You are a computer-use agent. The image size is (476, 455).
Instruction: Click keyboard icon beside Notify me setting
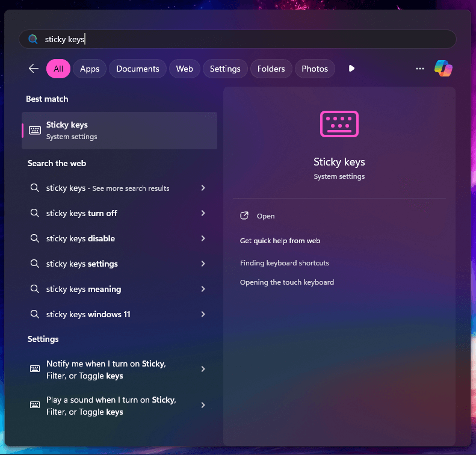point(35,369)
